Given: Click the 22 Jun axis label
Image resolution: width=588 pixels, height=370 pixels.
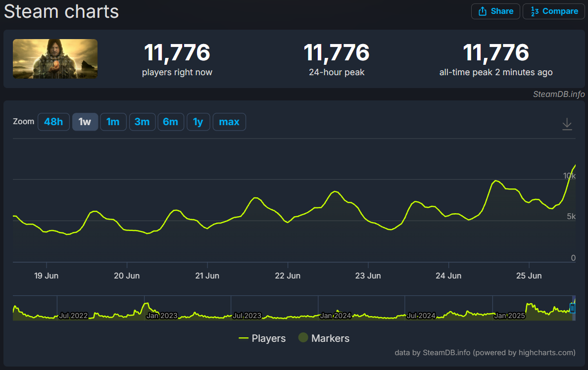Looking at the screenshot, I should (288, 276).
